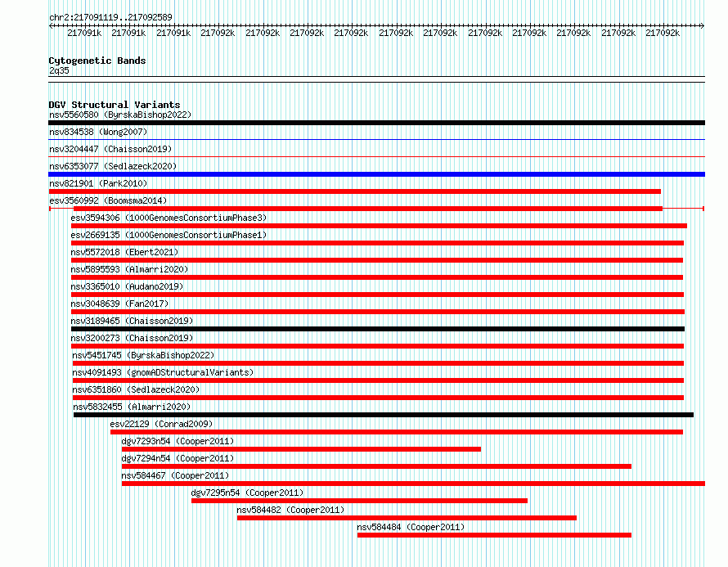The width and height of the screenshot is (728, 567).
Task: Open the esv22129 (Conrad2009) label
Action: (x=161, y=424)
